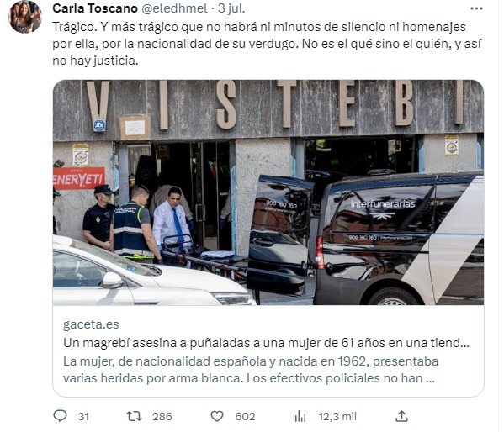The image size is (504, 432).
Task: Open the headline 'Un magrebí asesina a puñaladas'
Action: click(266, 343)
